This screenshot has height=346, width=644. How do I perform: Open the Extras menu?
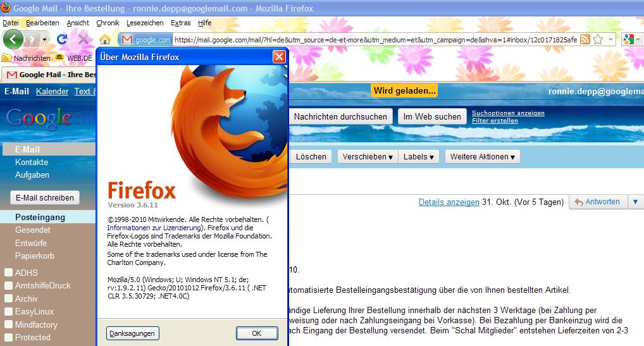181,23
